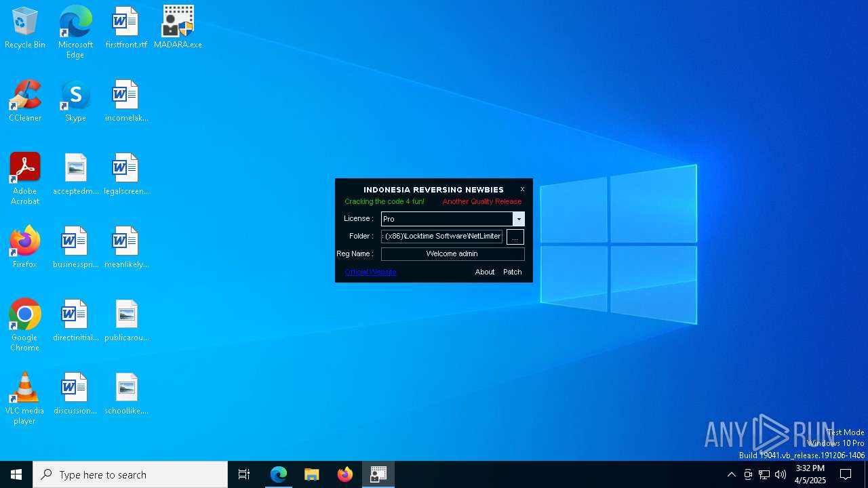Open File Explorer from the taskbar
868x488 pixels.
point(312,474)
